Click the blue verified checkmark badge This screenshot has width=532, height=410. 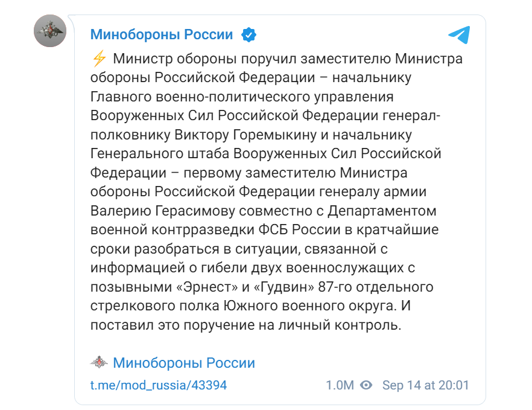coord(249,34)
